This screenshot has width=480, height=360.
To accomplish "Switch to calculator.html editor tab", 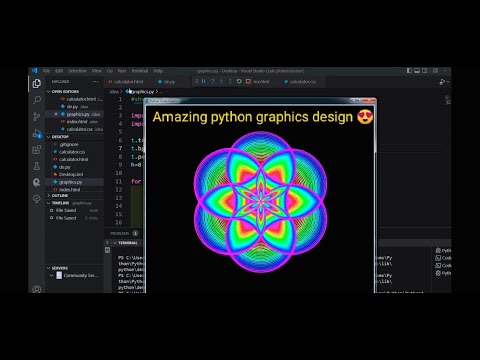I will (126, 82).
